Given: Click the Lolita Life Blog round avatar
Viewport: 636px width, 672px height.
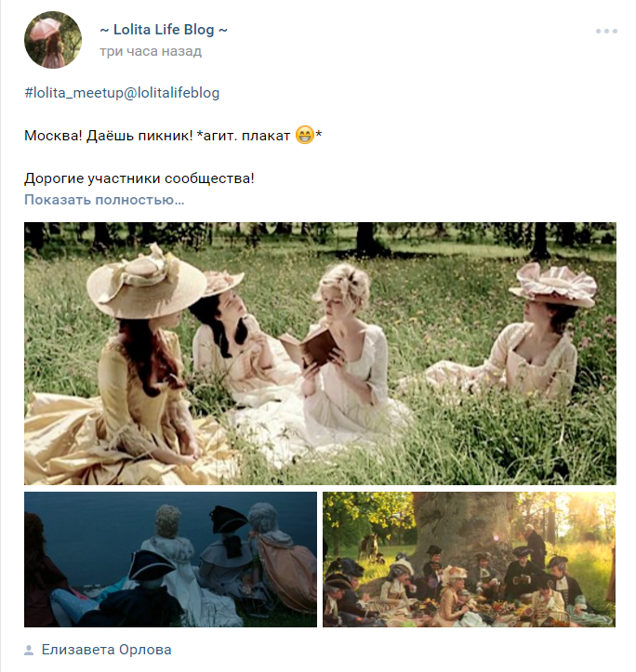Looking at the screenshot, I should tap(53, 40).
